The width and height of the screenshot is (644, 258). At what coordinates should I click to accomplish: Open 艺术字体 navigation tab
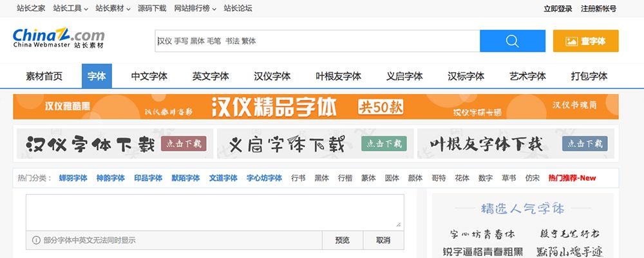point(527,76)
